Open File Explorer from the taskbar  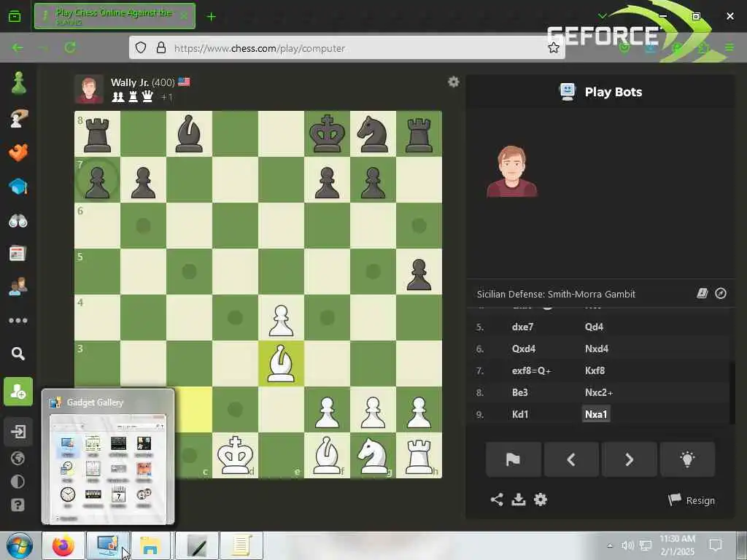click(x=150, y=545)
